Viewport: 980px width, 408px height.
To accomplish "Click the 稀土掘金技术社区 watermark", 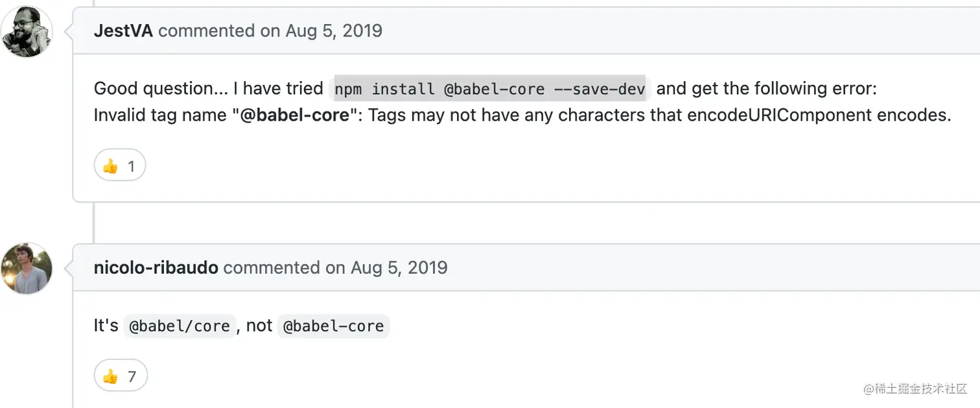I will 915,389.
